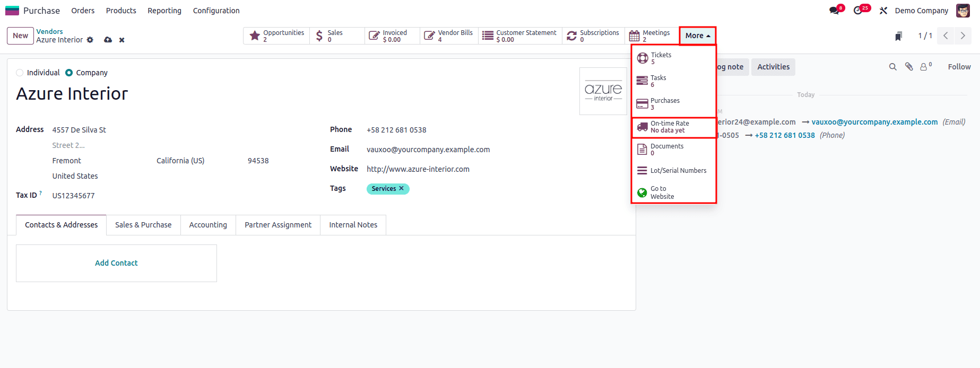Click the cloud save icon
Screen dimensions: 980x368
[x=108, y=40]
